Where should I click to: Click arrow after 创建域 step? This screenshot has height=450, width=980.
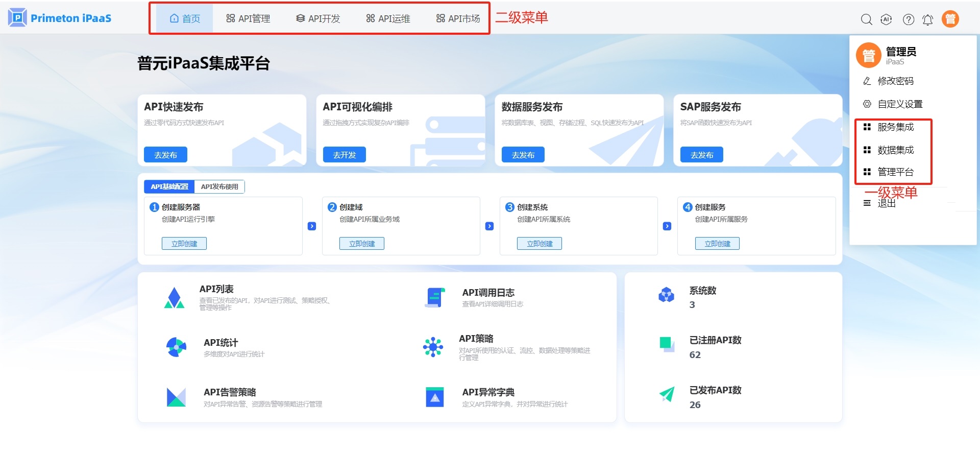coord(489,226)
